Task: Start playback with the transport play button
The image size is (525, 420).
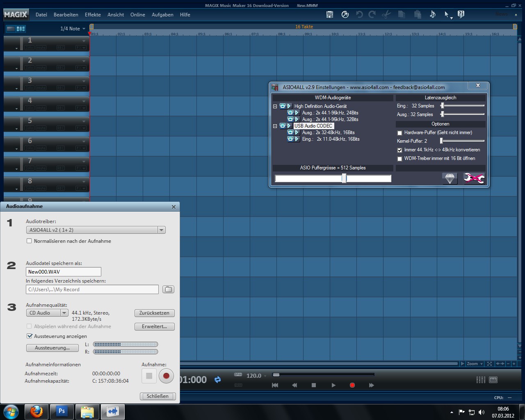Action: pyautogui.click(x=333, y=385)
